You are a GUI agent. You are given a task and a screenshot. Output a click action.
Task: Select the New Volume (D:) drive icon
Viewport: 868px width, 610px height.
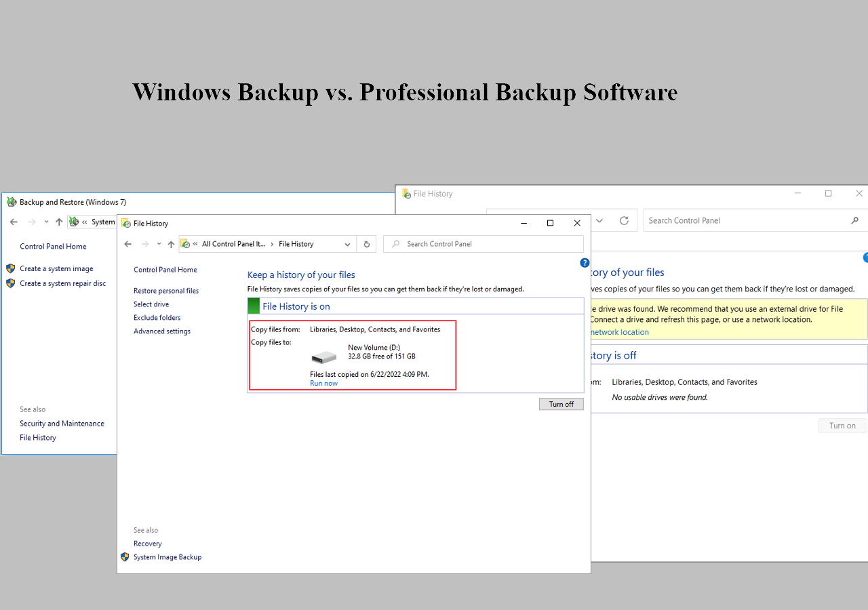coord(324,357)
